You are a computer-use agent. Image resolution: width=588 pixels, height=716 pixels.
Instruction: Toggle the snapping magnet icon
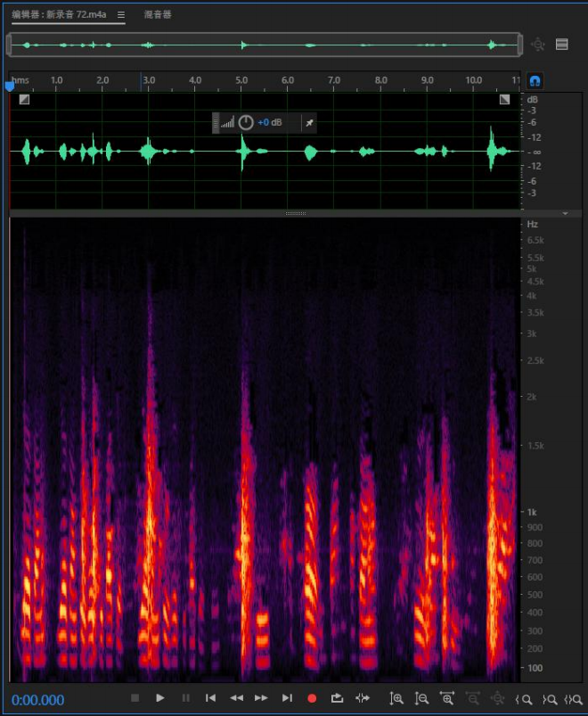[535, 81]
